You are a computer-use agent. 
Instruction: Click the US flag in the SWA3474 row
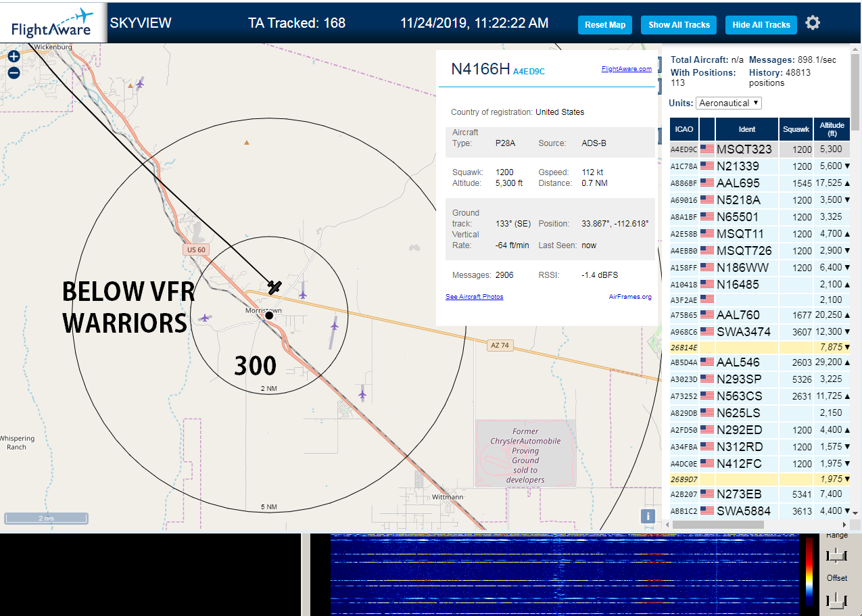pyautogui.click(x=707, y=332)
